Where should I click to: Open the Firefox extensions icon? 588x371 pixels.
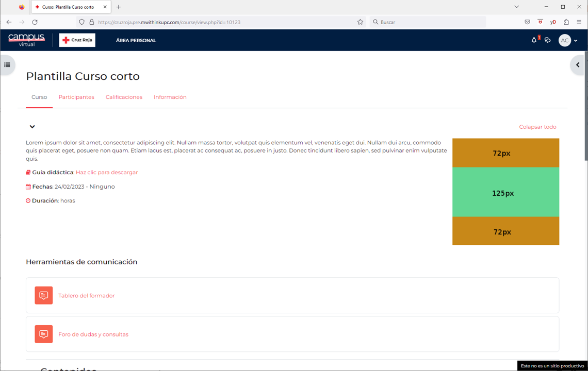[x=566, y=22]
